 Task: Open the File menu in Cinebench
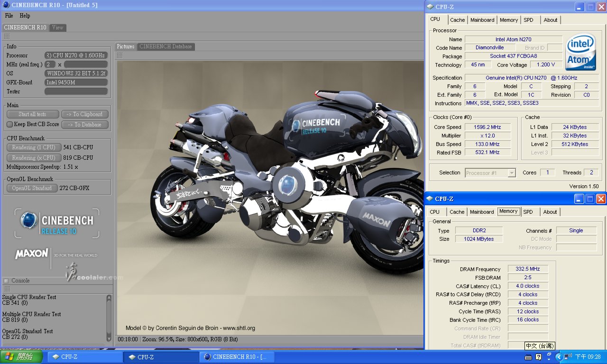(9, 16)
